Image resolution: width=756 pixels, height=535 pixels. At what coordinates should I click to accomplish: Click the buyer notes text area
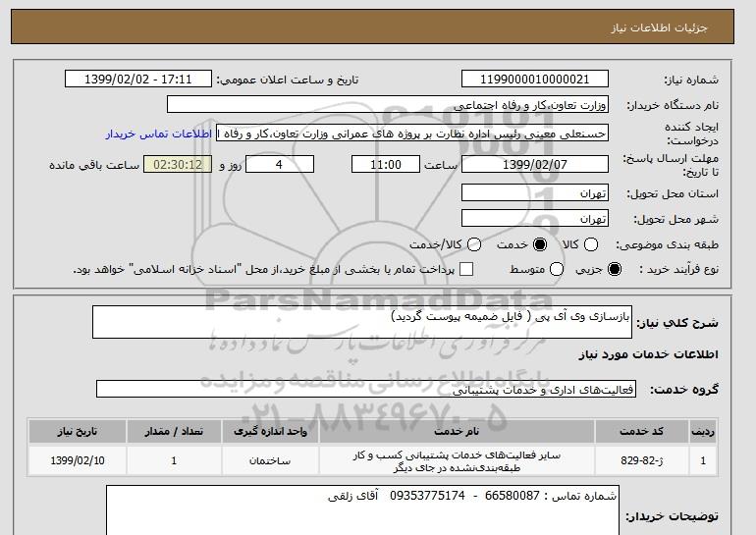click(362, 509)
